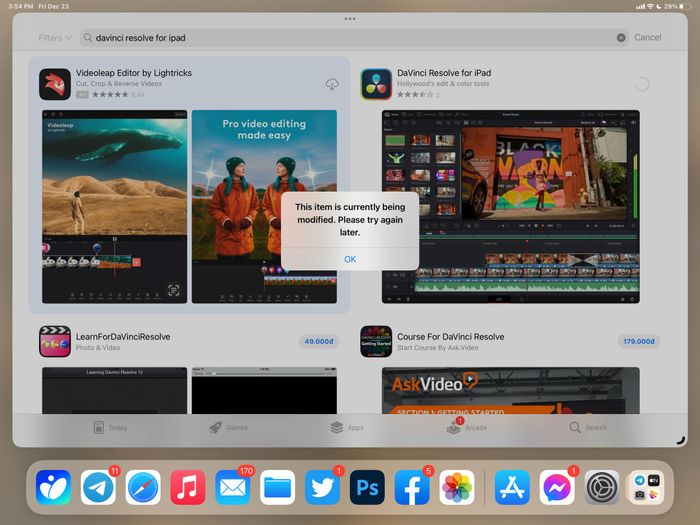
Task: Clear search text with the X icon
Action: click(x=621, y=38)
